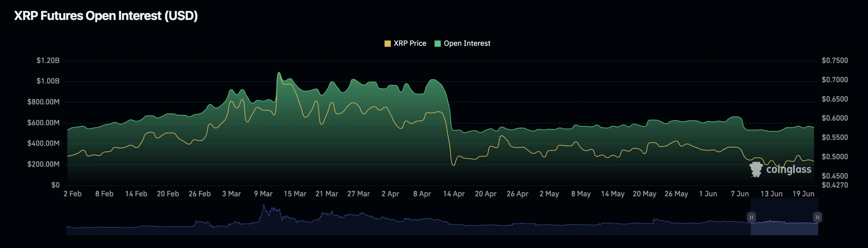This screenshot has height=248, width=868.
Task: Click the 21 Mar date label
Action: coord(327,194)
